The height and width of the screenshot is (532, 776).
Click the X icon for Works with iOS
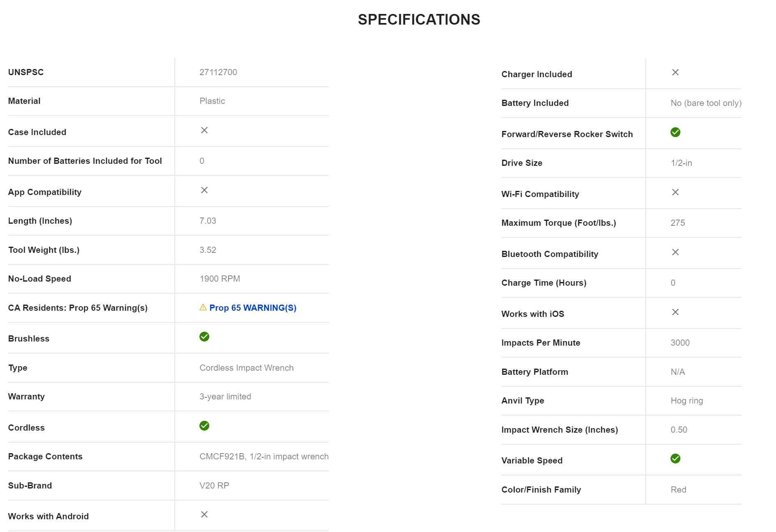pos(675,312)
